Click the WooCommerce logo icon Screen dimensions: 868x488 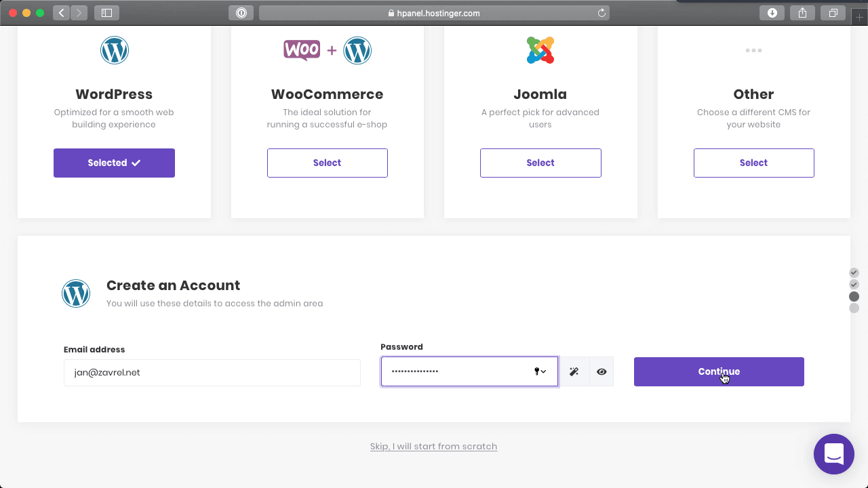328,50
